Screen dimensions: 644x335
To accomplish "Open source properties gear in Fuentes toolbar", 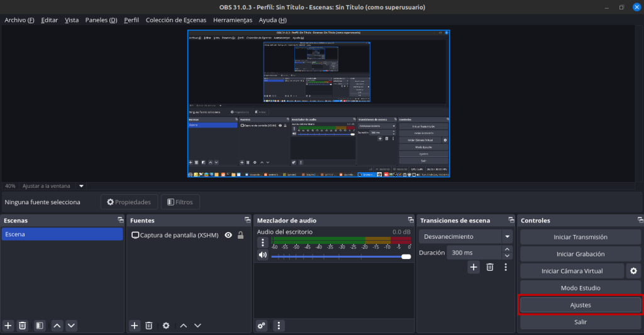I will point(166,326).
